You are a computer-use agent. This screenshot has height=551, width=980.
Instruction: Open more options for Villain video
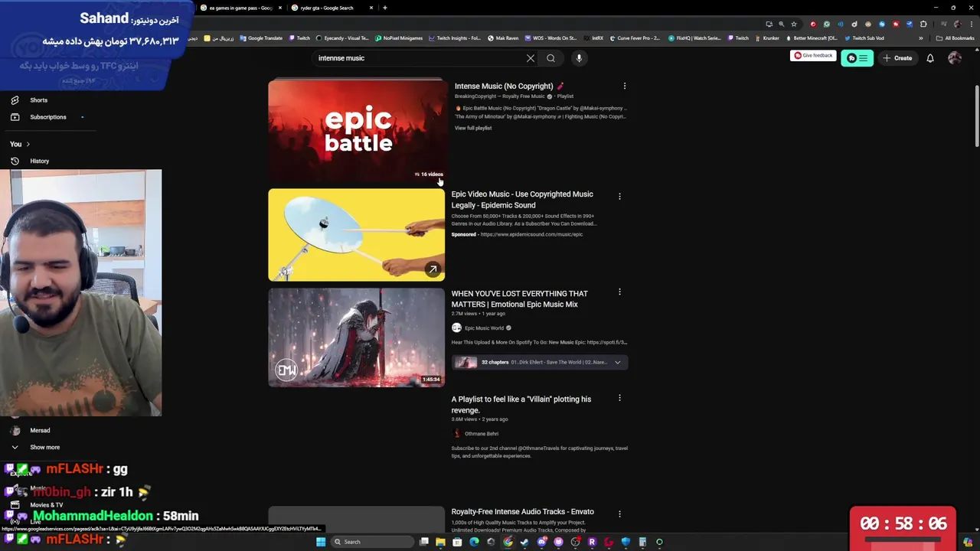coord(619,398)
